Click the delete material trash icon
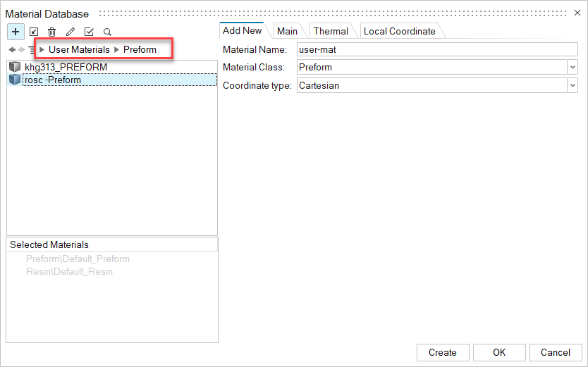This screenshot has width=588, height=367. pos(52,32)
